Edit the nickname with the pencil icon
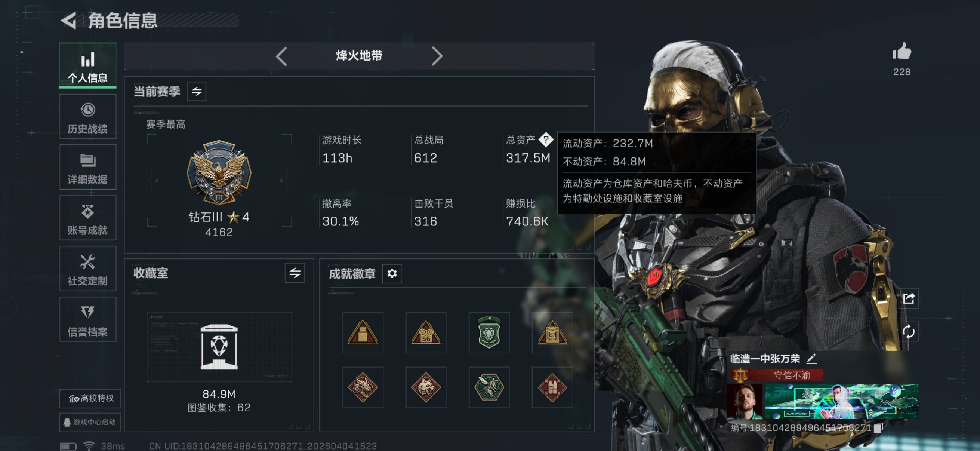The width and height of the screenshot is (980, 451). tap(811, 358)
